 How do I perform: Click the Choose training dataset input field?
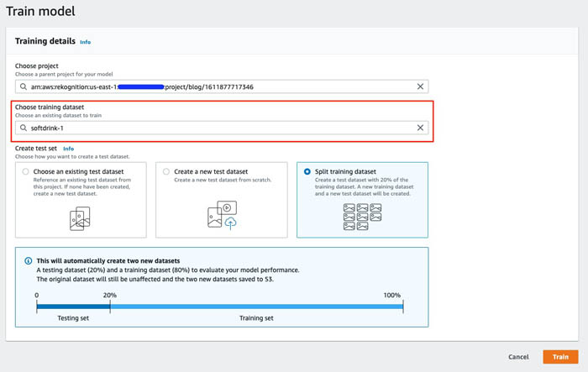coord(222,128)
